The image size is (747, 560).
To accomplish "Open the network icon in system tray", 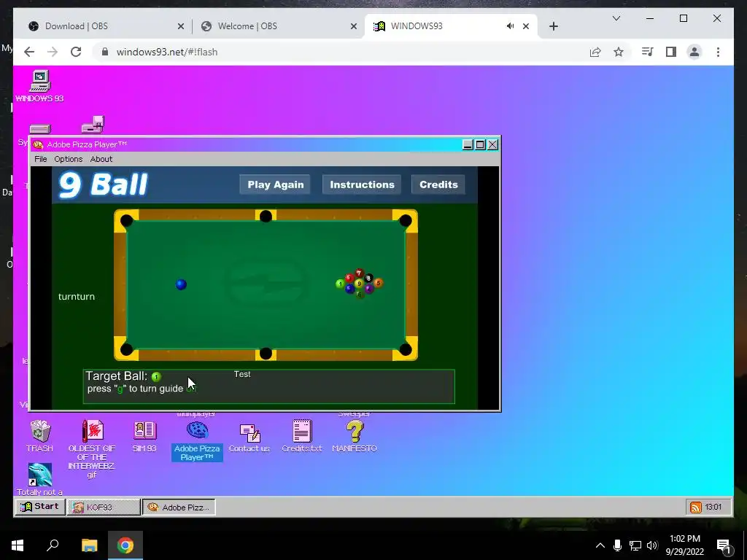I will click(635, 545).
